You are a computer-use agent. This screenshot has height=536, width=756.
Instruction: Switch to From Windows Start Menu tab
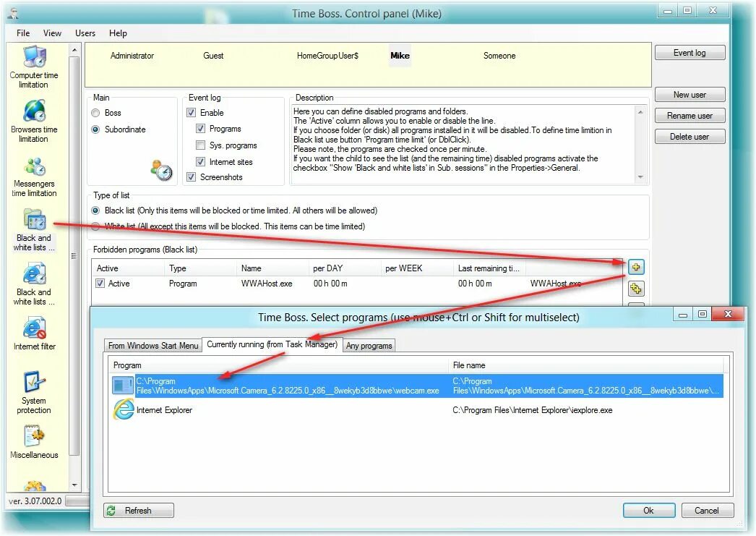click(x=153, y=346)
